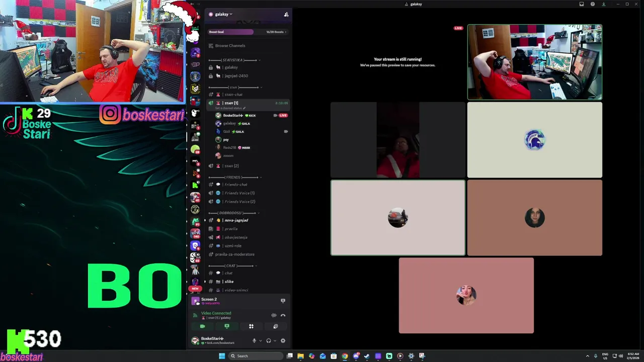644x362 pixels.
Task: Join Friends Voice (2) channel
Action: click(248, 202)
